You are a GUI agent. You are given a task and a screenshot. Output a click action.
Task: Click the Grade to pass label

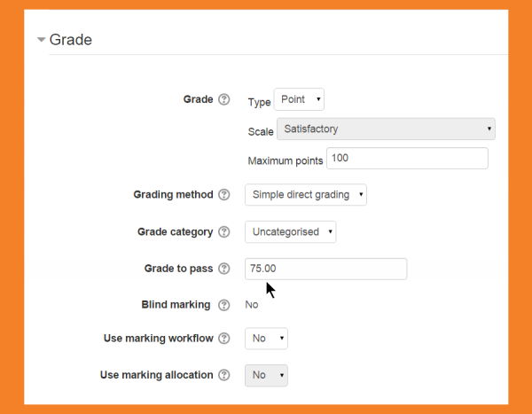click(x=178, y=268)
